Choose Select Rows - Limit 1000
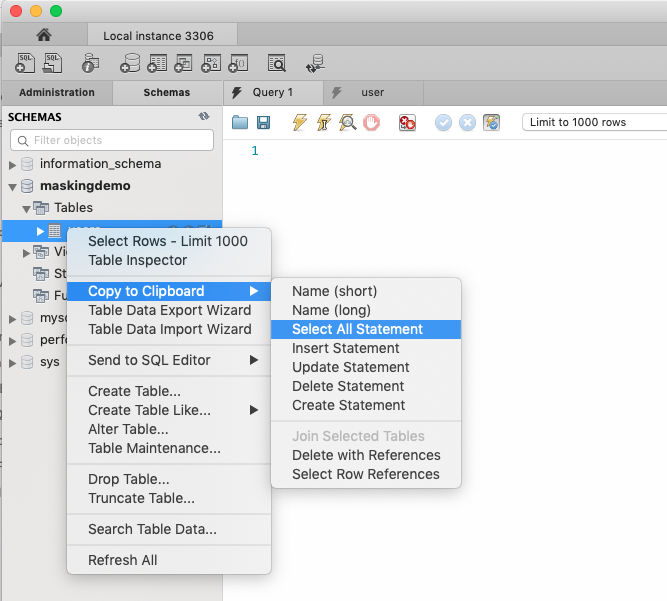Screen dimensions: 667x601 (x=168, y=241)
